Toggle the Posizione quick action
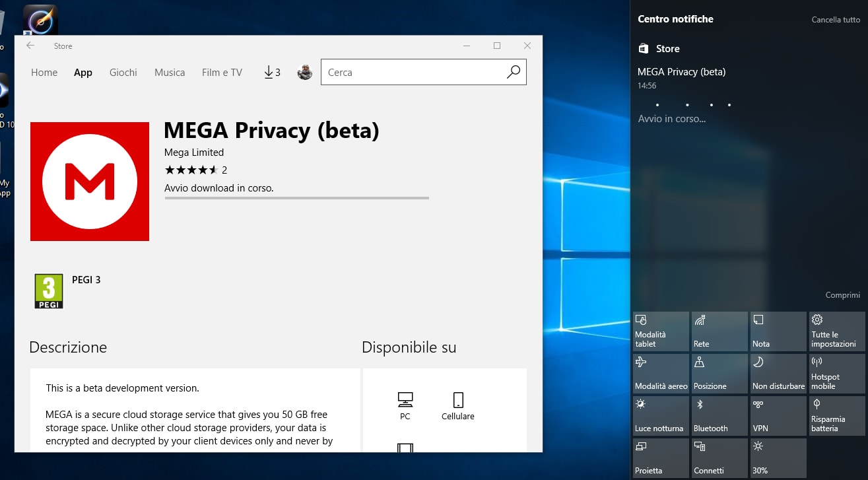868x480 pixels. 719,374
